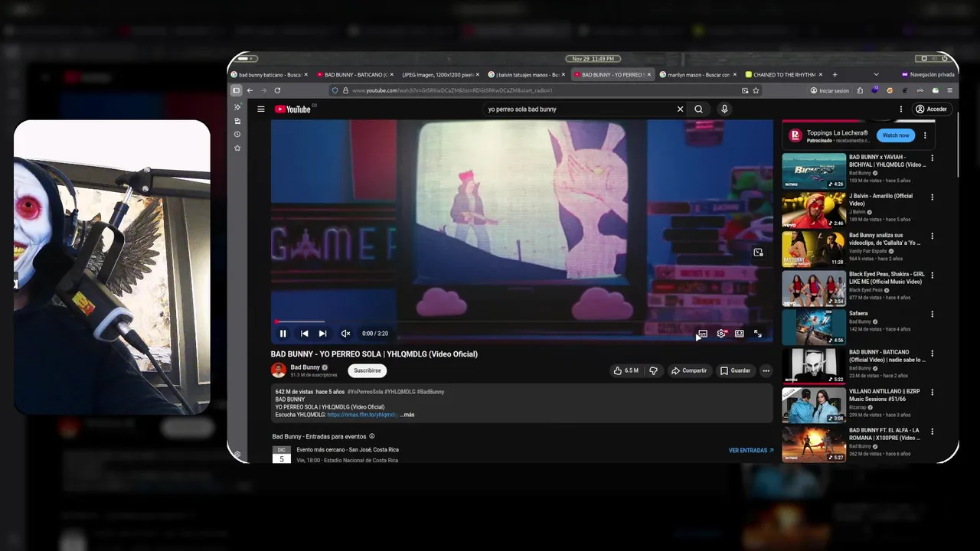Switch to the 'JPEG Imagen, 1200x1200' tab
The width and height of the screenshot is (980, 551).
point(439,75)
